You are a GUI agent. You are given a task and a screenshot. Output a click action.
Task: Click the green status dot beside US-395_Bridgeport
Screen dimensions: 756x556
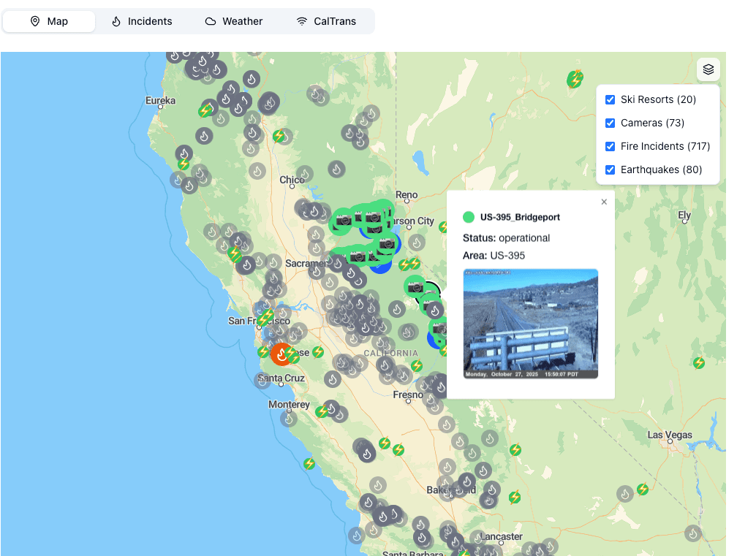pyautogui.click(x=469, y=217)
